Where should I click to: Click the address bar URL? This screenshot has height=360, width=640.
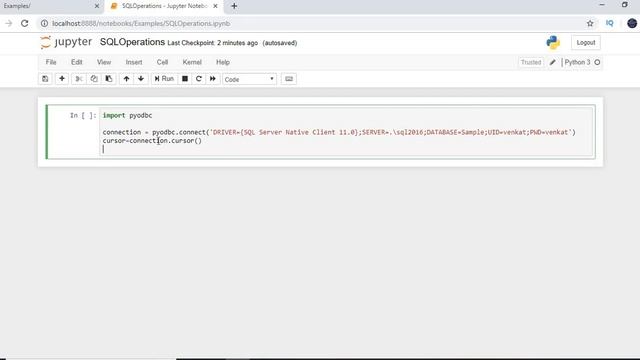[141, 24]
